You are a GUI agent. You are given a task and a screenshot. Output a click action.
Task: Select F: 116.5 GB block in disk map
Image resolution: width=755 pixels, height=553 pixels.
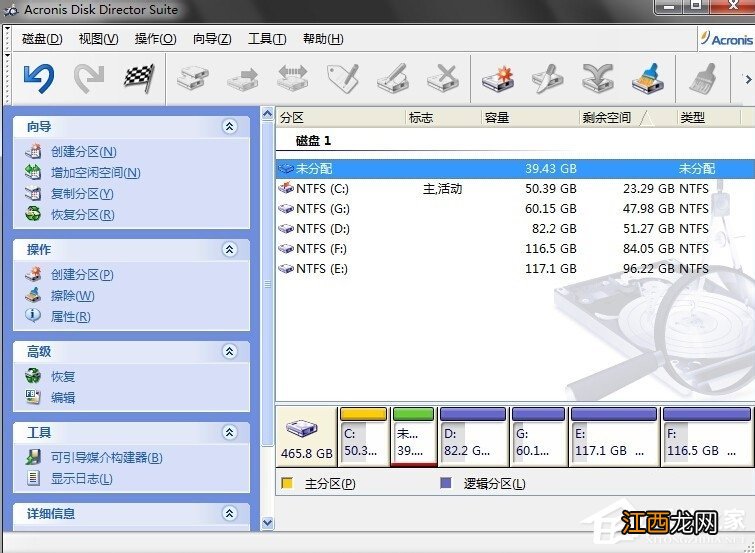click(x=707, y=436)
